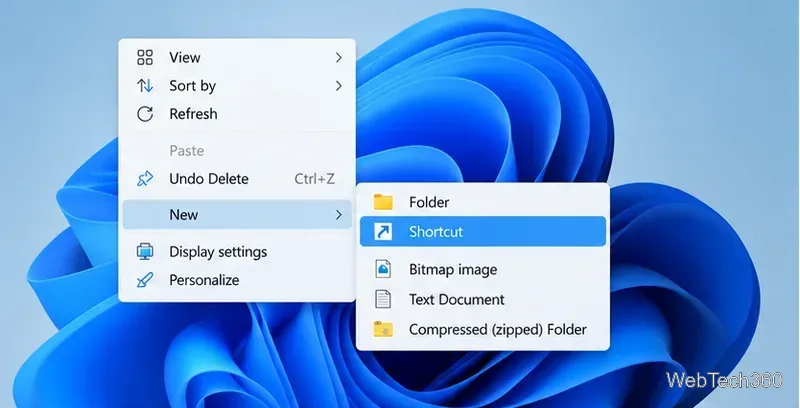The width and height of the screenshot is (800, 408).
Task: Click the Refresh circular arrow icon
Action: (x=145, y=114)
